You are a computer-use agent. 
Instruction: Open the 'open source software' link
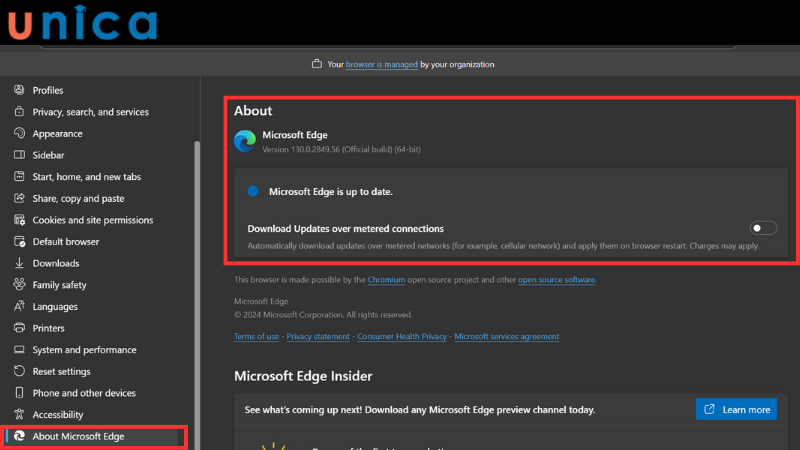pos(556,280)
